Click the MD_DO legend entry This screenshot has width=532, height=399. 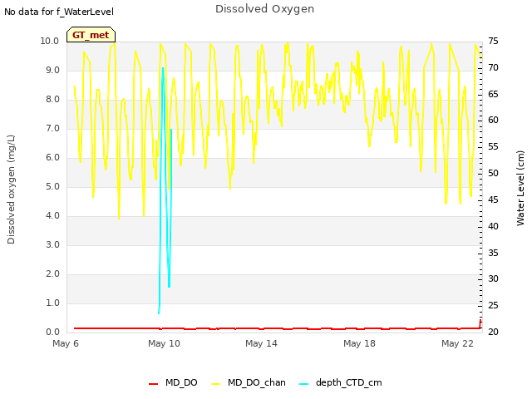click(173, 382)
